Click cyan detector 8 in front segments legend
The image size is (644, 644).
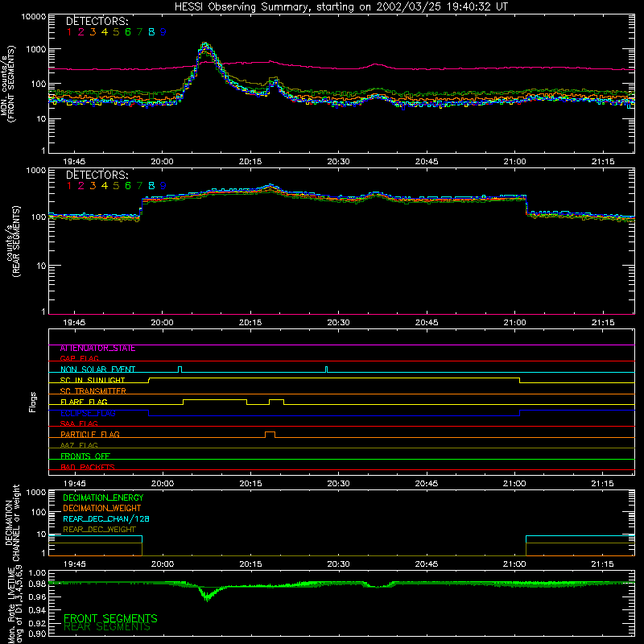pyautogui.click(x=151, y=32)
